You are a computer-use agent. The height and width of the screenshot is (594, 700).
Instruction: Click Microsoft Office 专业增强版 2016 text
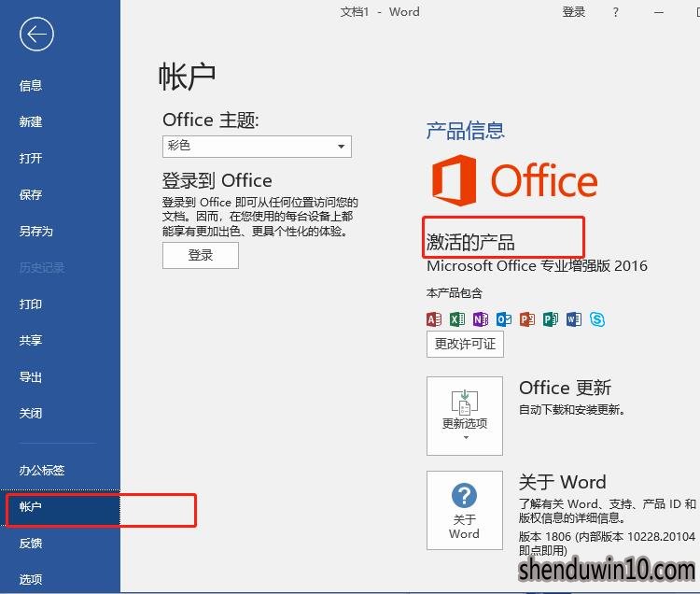[x=537, y=266]
